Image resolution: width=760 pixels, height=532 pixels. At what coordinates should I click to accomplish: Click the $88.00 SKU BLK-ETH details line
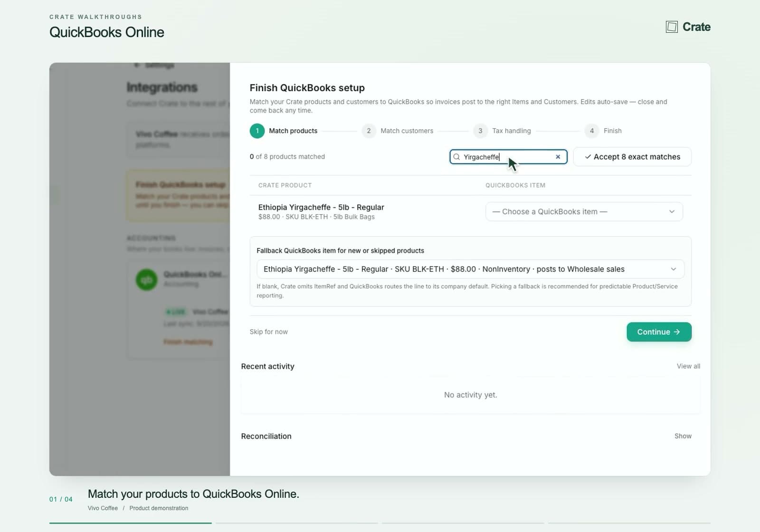316,217
